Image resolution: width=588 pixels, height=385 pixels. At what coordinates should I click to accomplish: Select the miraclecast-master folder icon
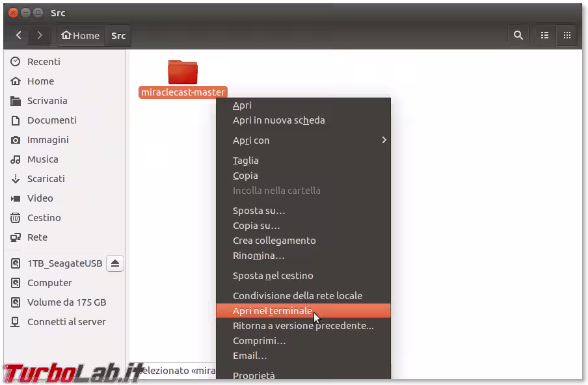tap(183, 72)
